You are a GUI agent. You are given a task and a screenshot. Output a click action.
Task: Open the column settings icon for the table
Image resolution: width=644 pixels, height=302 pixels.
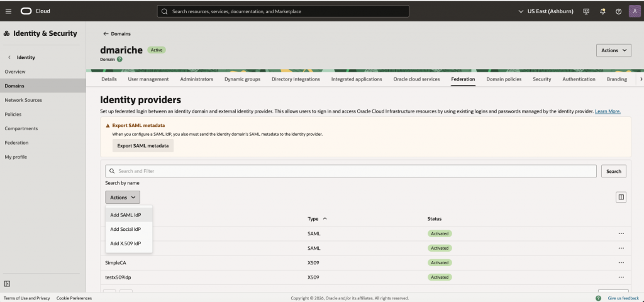[x=621, y=197]
